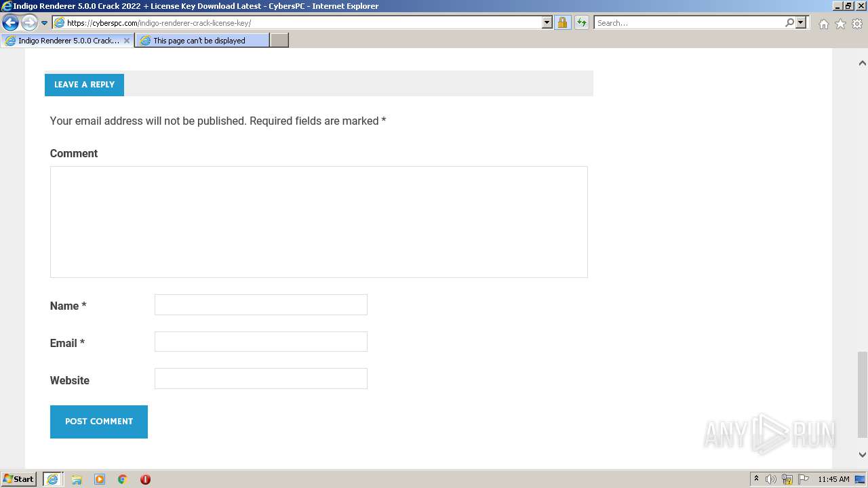Close the Indigo Renderer tab
This screenshot has height=488, width=868.
coord(127,41)
